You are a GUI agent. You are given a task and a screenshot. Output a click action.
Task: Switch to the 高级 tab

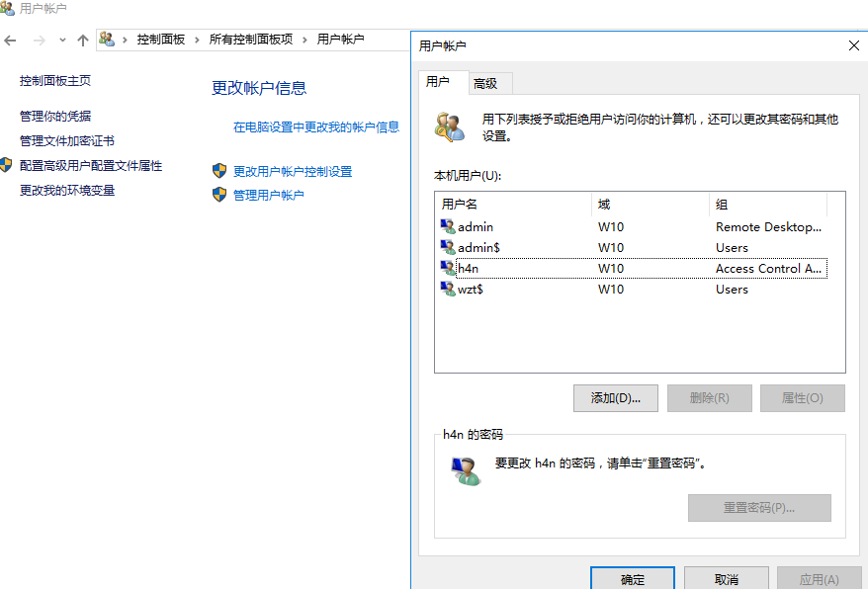click(485, 84)
